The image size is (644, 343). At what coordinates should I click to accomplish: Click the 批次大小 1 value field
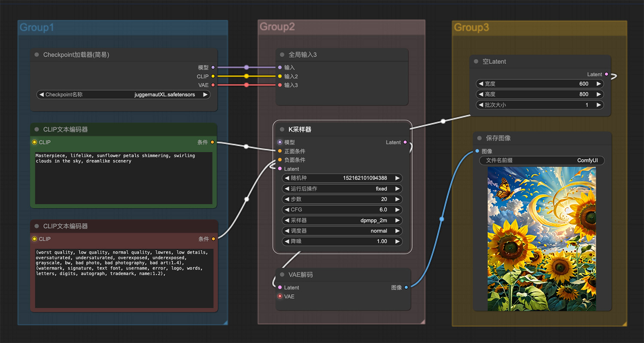(540, 105)
